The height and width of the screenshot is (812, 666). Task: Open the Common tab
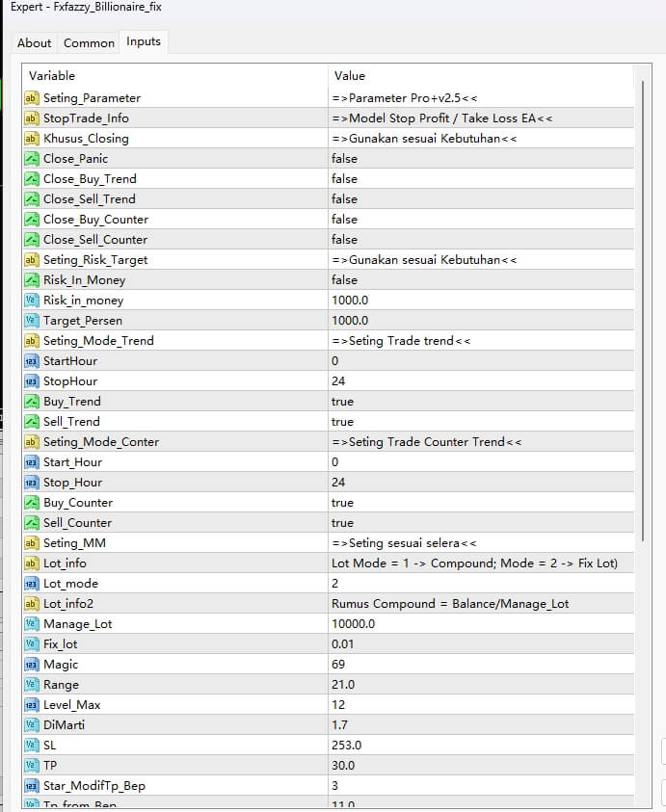89,43
